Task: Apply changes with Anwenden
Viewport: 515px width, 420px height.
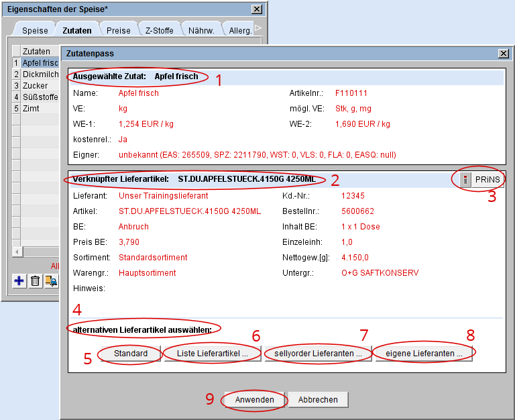Action: [x=255, y=399]
